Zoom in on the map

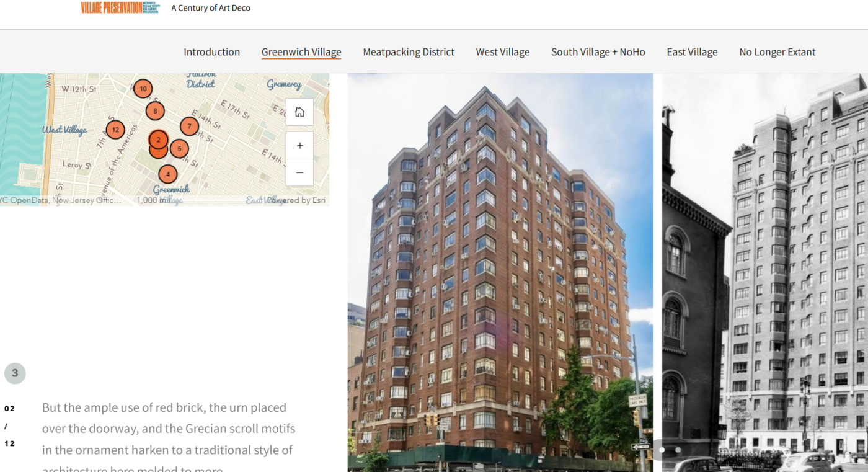pyautogui.click(x=299, y=146)
